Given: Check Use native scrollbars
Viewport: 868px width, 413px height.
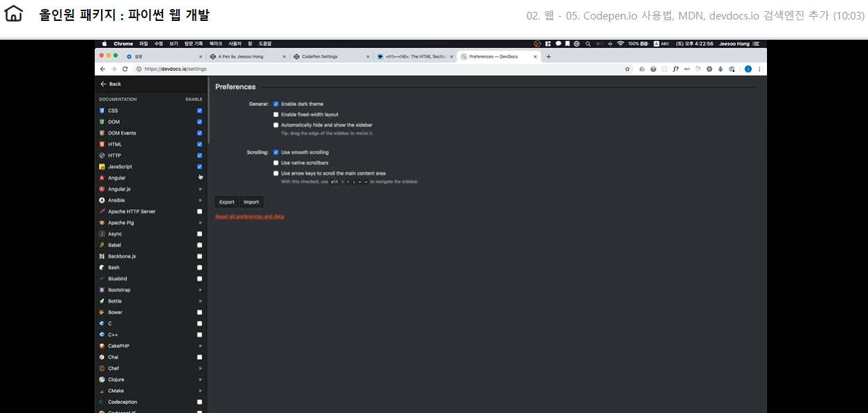Looking at the screenshot, I should (x=276, y=162).
